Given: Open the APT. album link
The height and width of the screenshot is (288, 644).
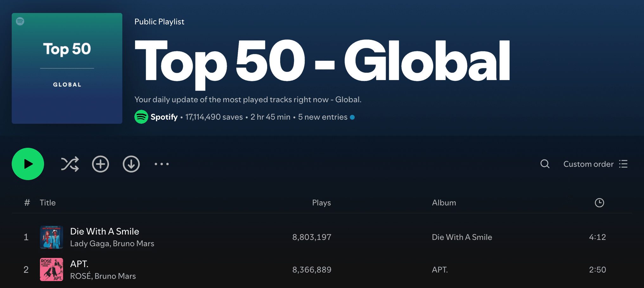Looking at the screenshot, I should [x=440, y=270].
